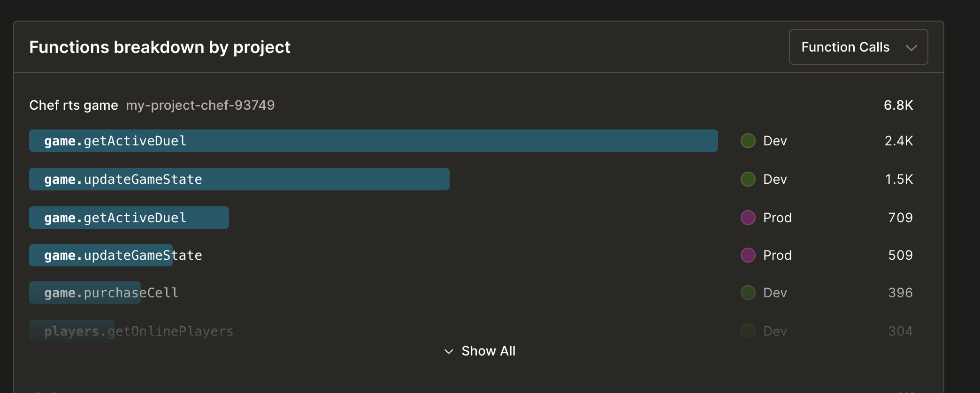Select the game.getActiveDuel Prod bar
The height and width of the screenshot is (393, 980).
coord(129,218)
